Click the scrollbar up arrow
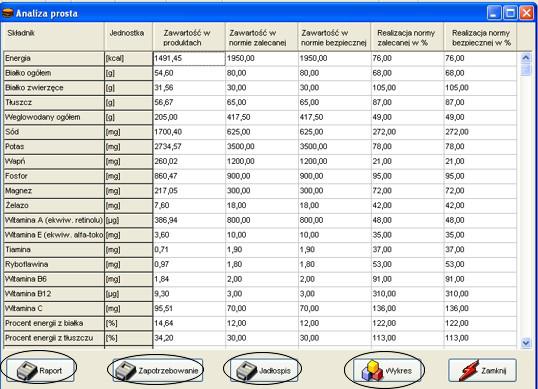 526,58
